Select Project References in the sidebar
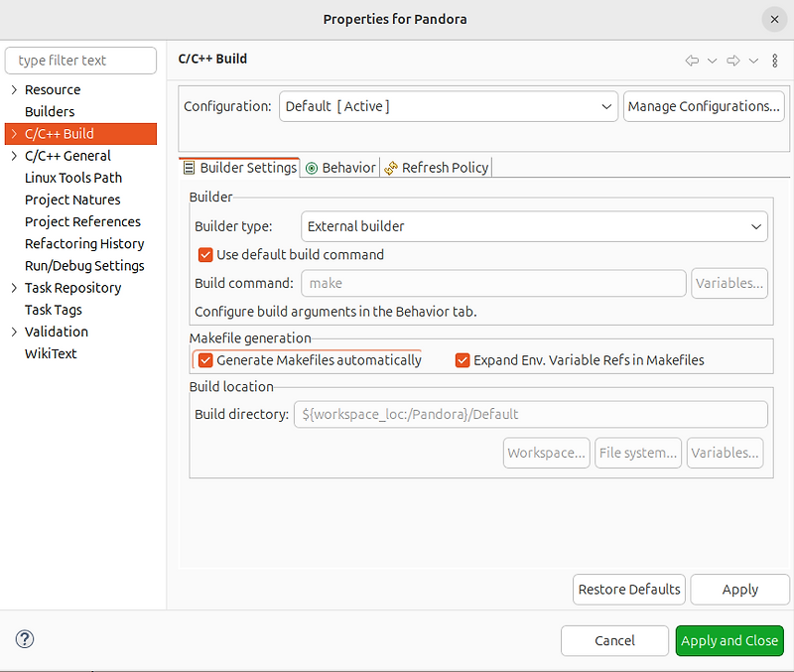The image size is (794, 672). pos(82,221)
